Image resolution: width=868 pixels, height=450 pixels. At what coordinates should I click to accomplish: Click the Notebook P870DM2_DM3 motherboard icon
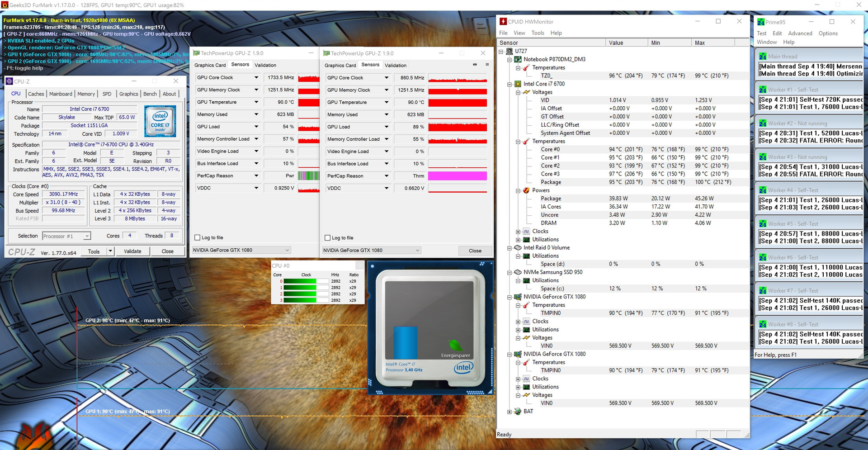(x=518, y=59)
